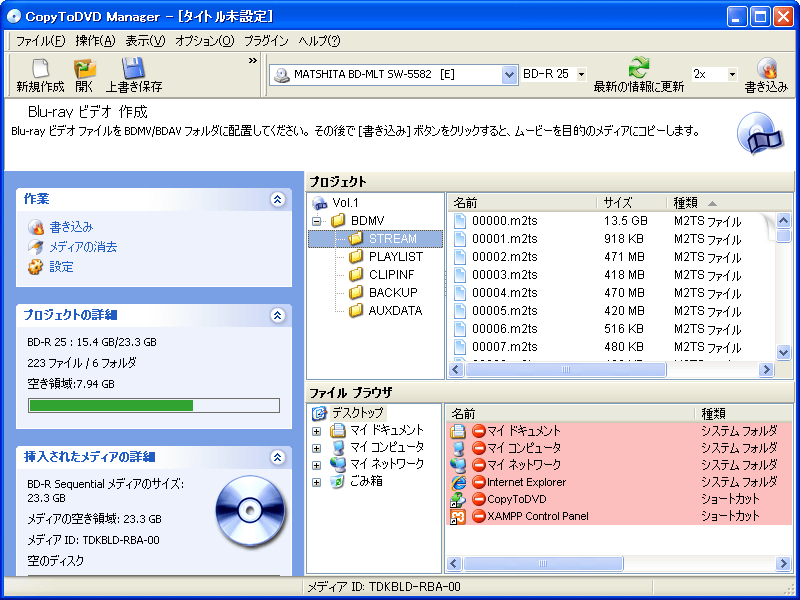Click the Vol.1 disc icon in project tree
This screenshot has height=600, width=800.
(319, 203)
